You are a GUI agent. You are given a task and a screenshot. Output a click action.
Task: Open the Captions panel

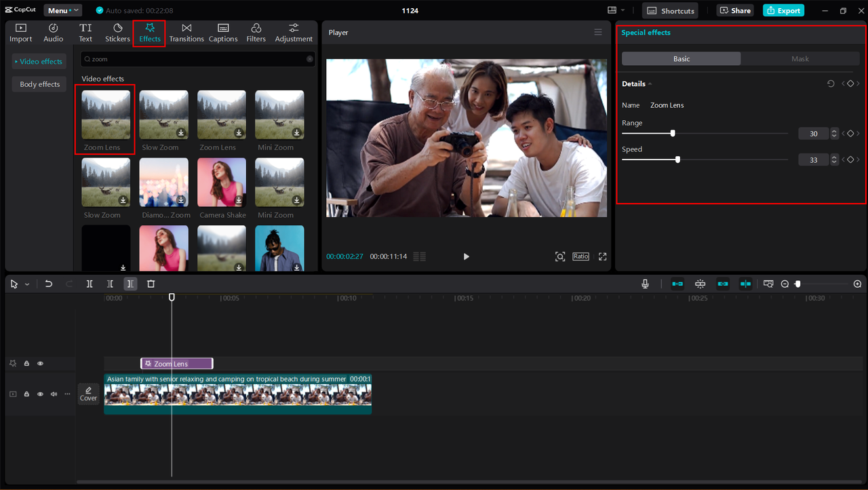pyautogui.click(x=223, y=32)
